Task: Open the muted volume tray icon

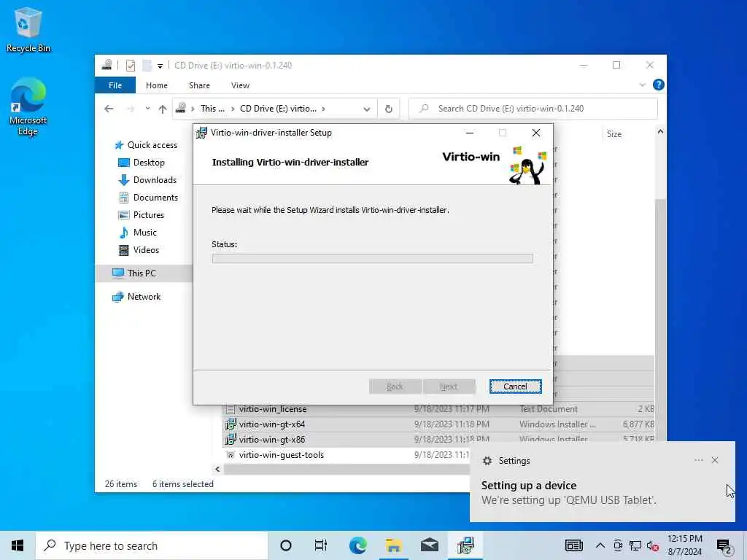Action: pyautogui.click(x=653, y=545)
